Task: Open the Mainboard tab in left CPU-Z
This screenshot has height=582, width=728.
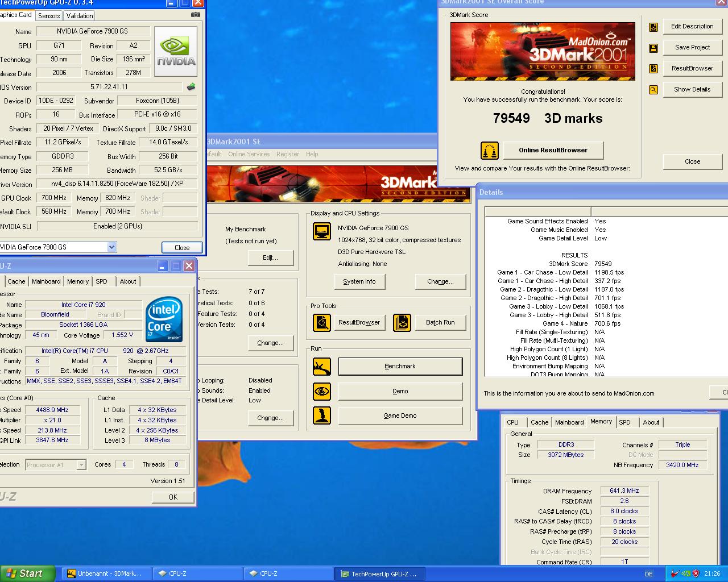Action: click(x=46, y=281)
